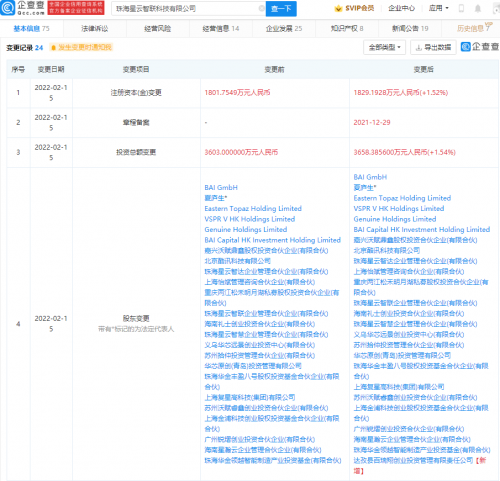This screenshot has width=500, height=481.
Task: Click the 查一下 search button
Action: pos(281,9)
